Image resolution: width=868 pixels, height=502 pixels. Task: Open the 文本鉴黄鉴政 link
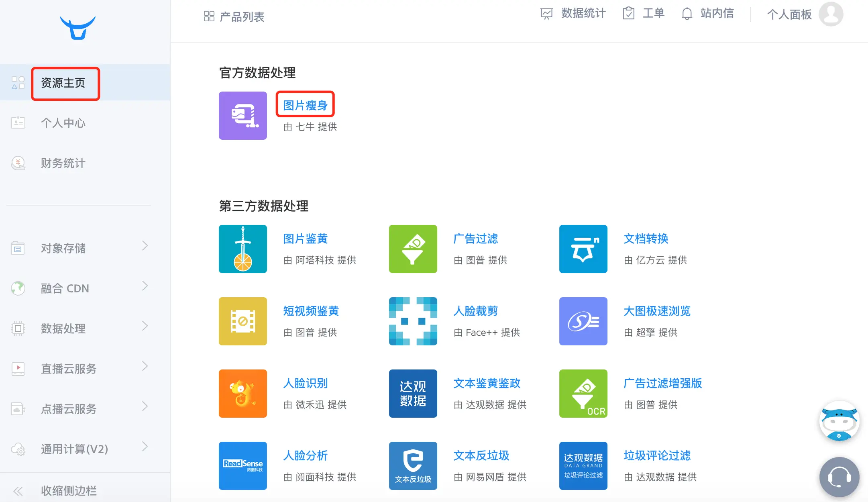click(487, 383)
